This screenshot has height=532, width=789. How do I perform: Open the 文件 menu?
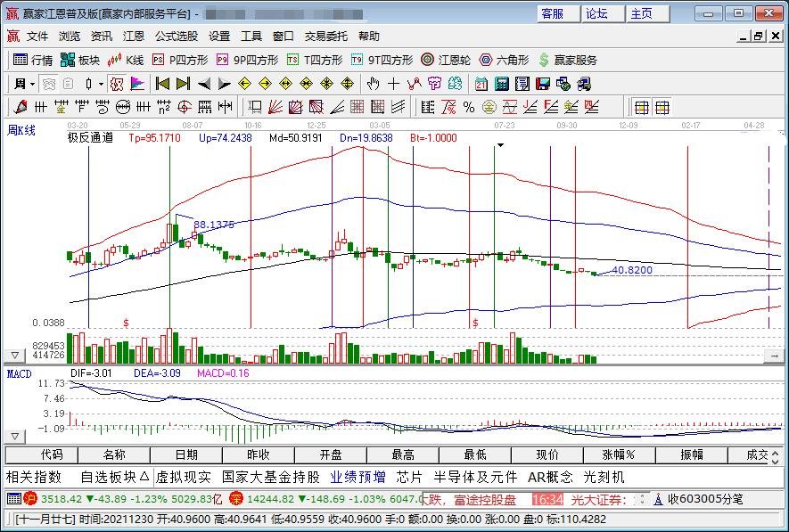[37, 37]
